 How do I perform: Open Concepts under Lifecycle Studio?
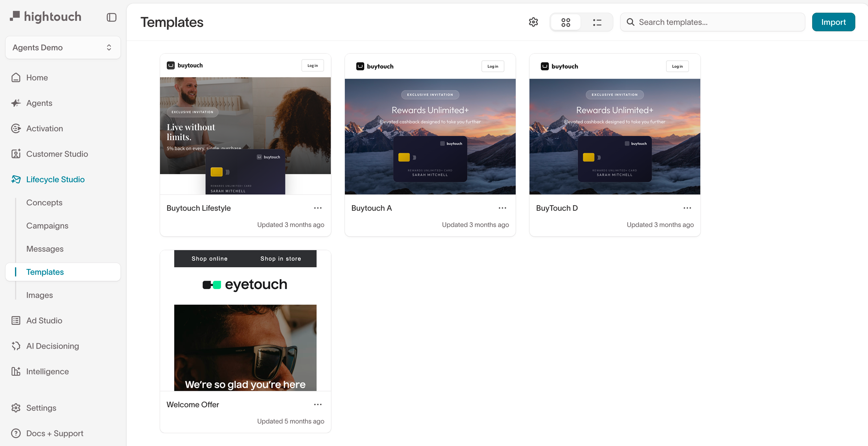point(45,202)
